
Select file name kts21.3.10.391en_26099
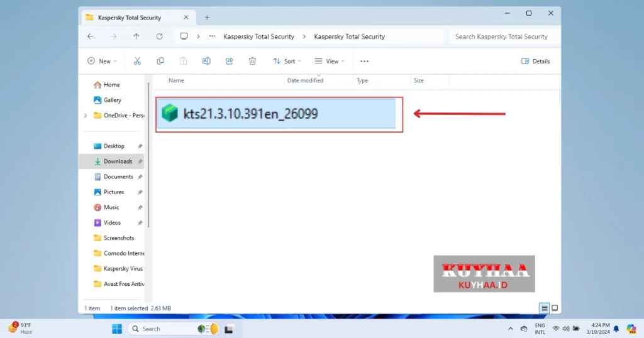(x=250, y=114)
